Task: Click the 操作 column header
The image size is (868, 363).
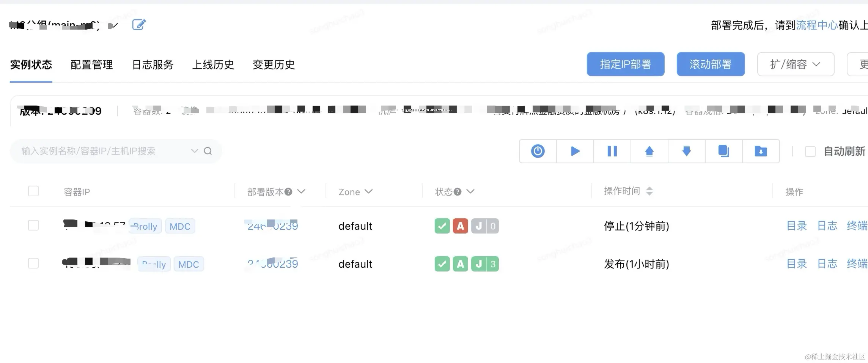Action: (794, 192)
